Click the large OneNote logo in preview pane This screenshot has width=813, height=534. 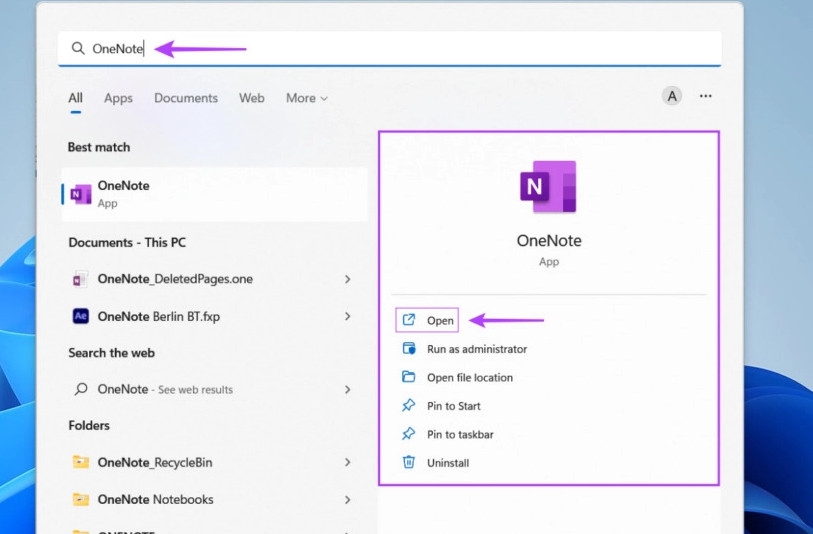[548, 187]
